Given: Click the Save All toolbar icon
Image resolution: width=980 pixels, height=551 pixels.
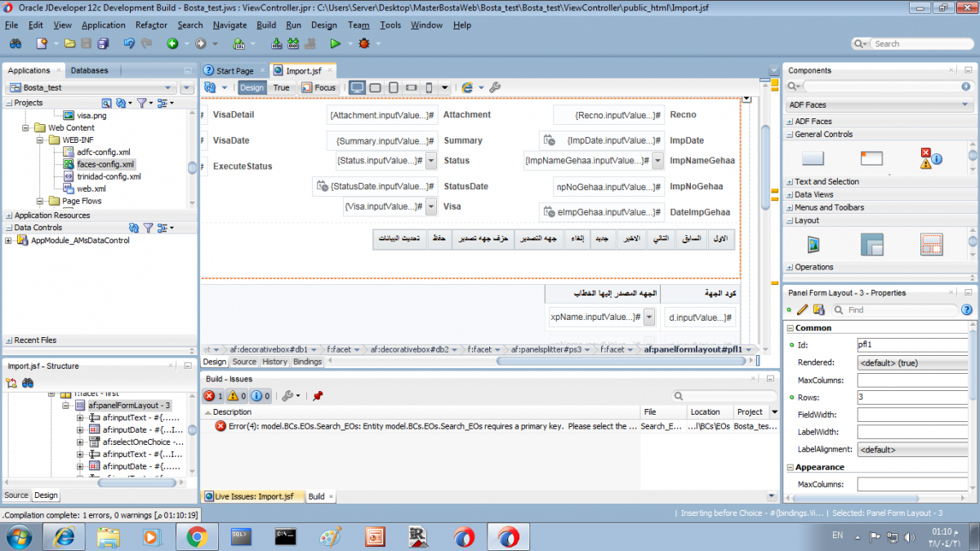Looking at the screenshot, I should coord(104,43).
